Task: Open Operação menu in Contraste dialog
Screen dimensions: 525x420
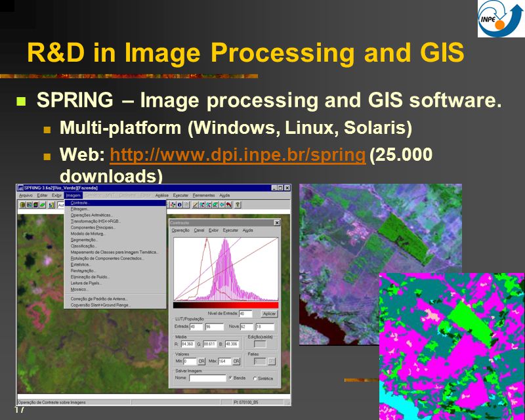Action: 180,230
